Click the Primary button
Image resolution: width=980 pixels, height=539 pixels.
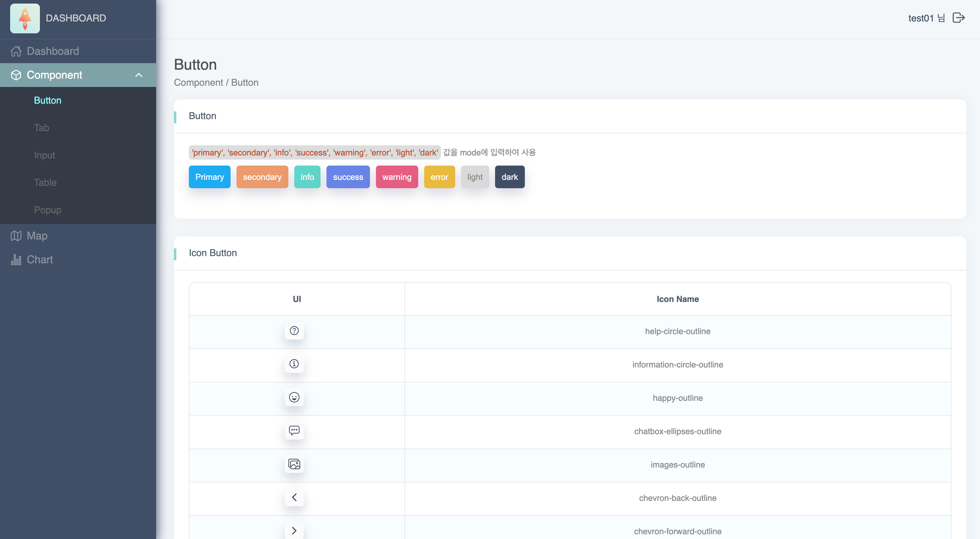[x=209, y=177]
